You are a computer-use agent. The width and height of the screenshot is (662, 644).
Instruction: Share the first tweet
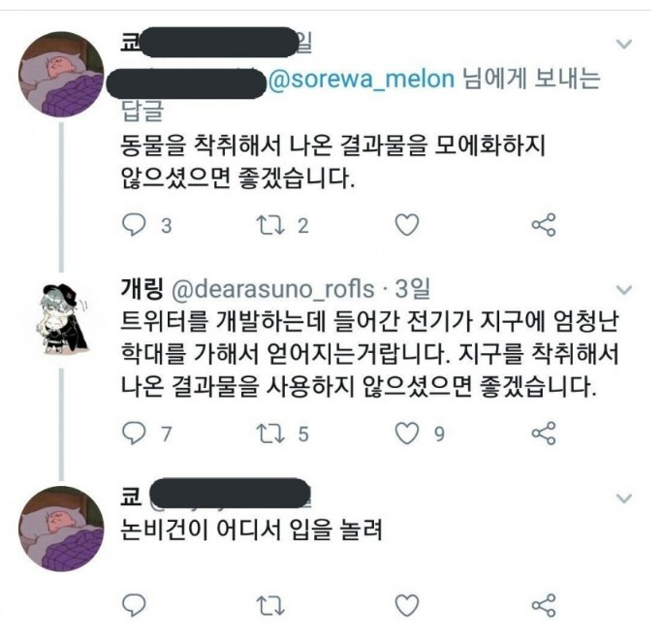545,226
